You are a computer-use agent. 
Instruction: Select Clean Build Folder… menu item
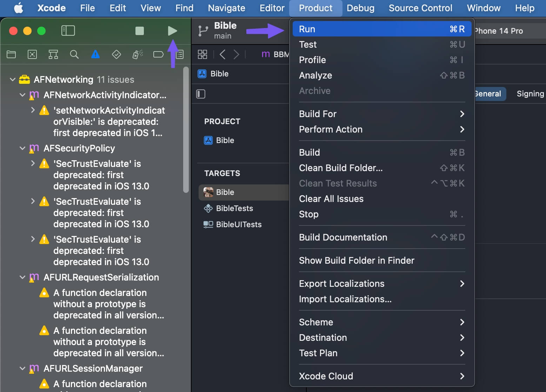[382, 168]
